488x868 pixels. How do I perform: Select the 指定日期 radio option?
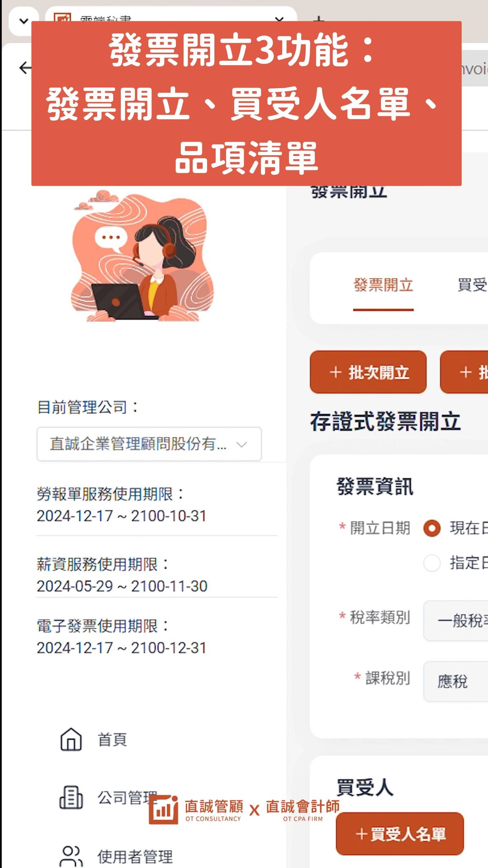click(432, 563)
